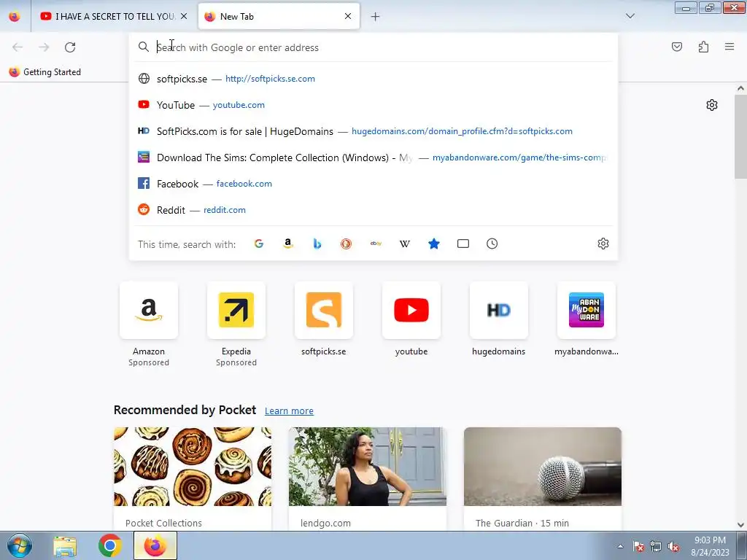Open a new tab with plus button
The width and height of the screenshot is (747, 560).
(376, 17)
